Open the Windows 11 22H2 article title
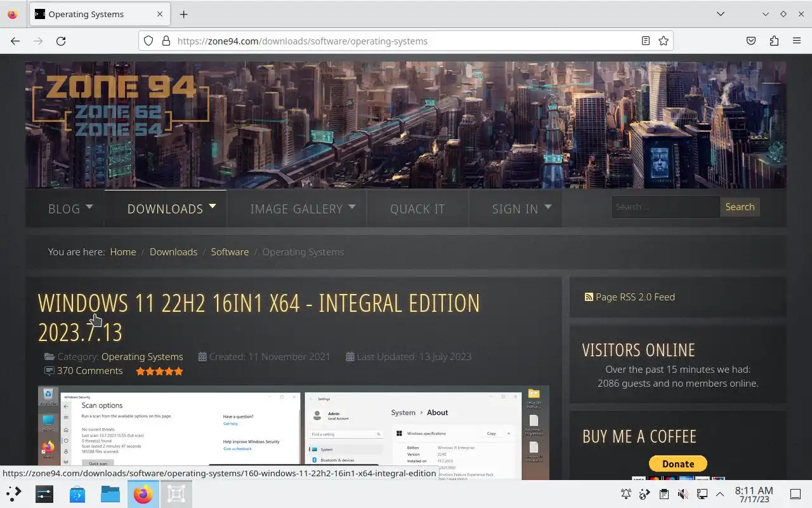812x508 pixels. pos(259,317)
